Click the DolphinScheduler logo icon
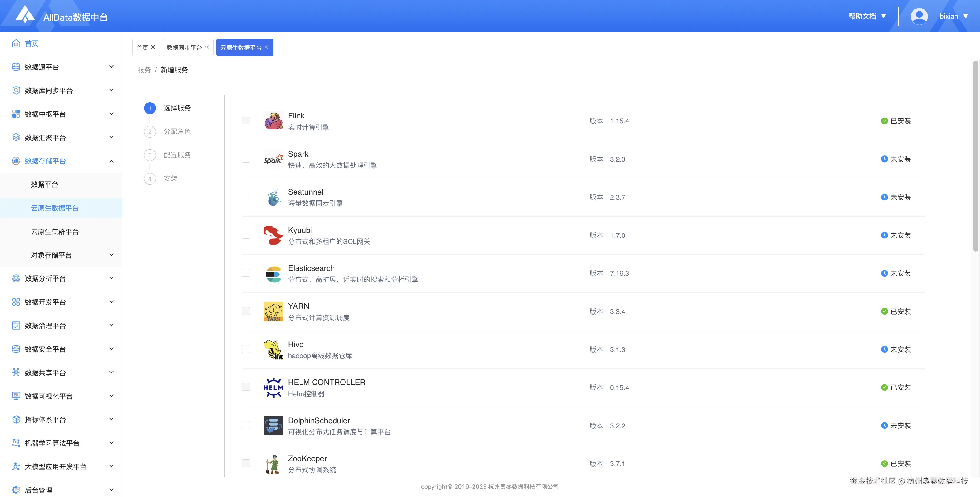The height and width of the screenshot is (497, 980). (273, 425)
